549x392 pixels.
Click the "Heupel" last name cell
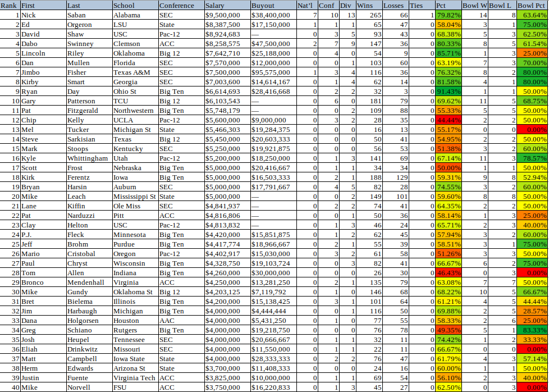89,339
